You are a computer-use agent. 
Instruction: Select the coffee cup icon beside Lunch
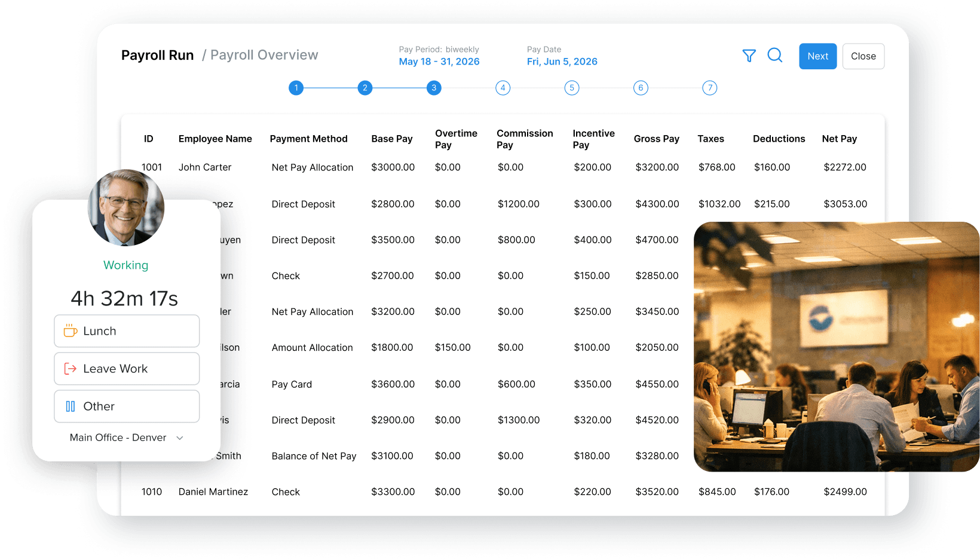(71, 331)
